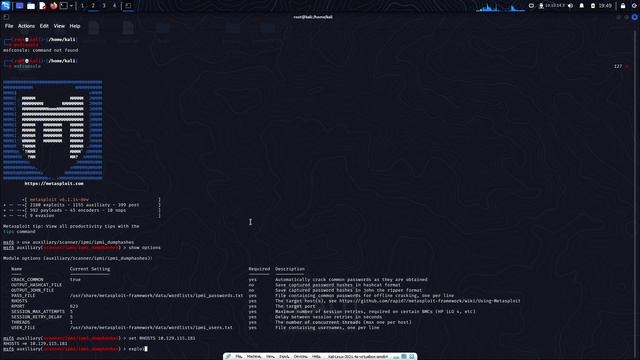Click the msf prompt input line with 'exploi'
Image resolution: width=640 pixels, height=360 pixels.
(x=75, y=349)
